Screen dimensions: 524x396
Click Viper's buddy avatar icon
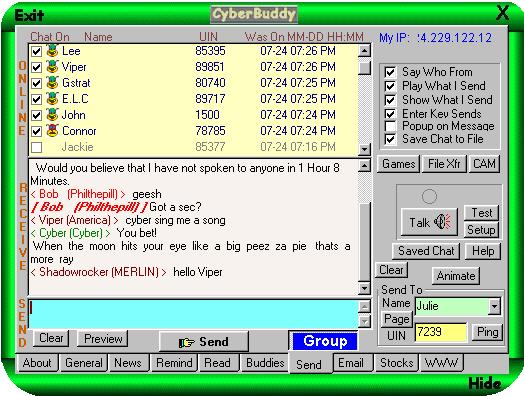point(52,67)
